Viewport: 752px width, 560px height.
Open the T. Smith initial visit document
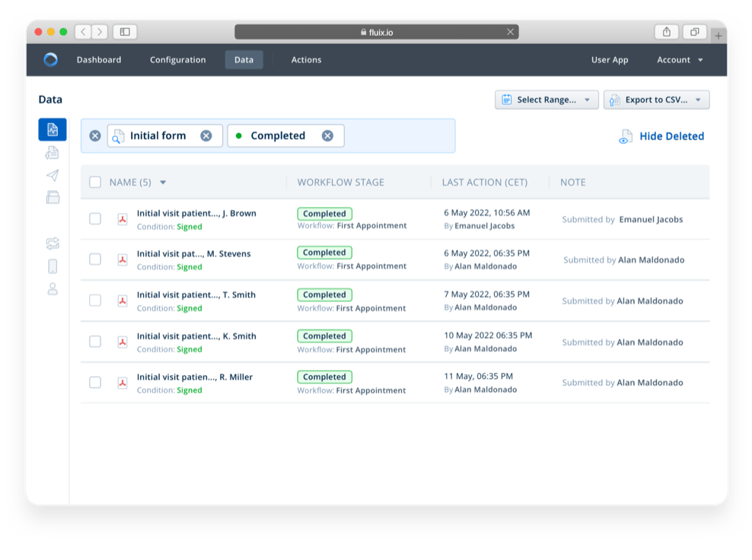[196, 295]
